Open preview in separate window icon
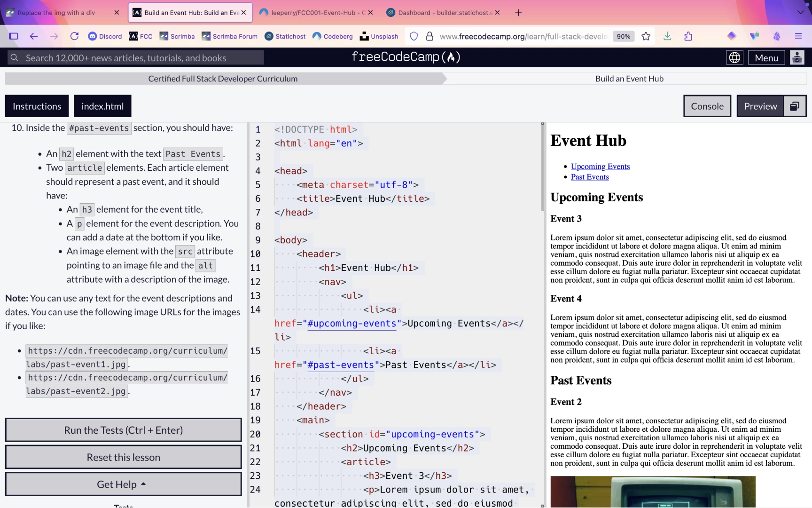812x508 pixels. point(795,106)
